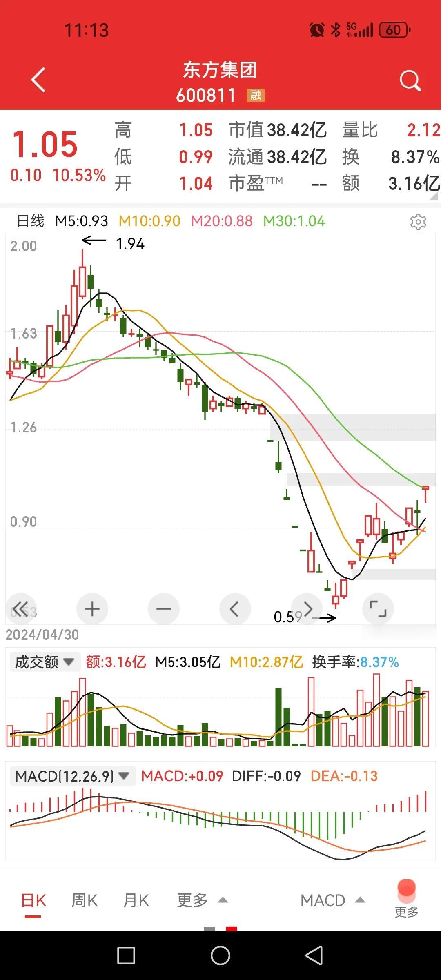Expand 更多 period options arrow
441x980 pixels.
(223, 900)
